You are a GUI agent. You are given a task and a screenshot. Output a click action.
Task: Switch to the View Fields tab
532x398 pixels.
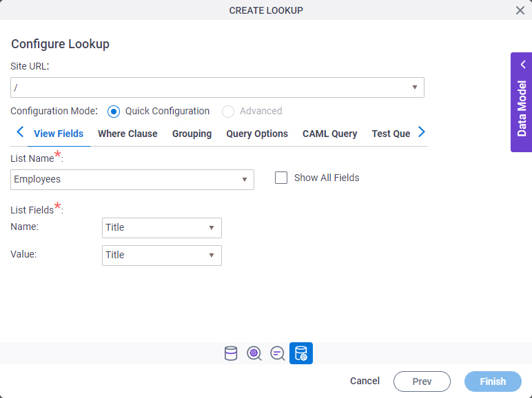59,134
